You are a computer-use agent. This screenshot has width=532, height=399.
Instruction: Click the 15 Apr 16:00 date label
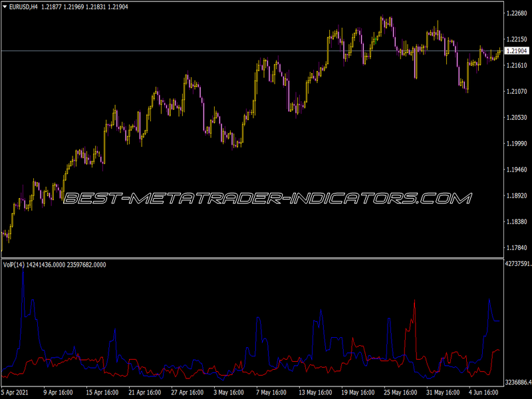pyautogui.click(x=102, y=392)
